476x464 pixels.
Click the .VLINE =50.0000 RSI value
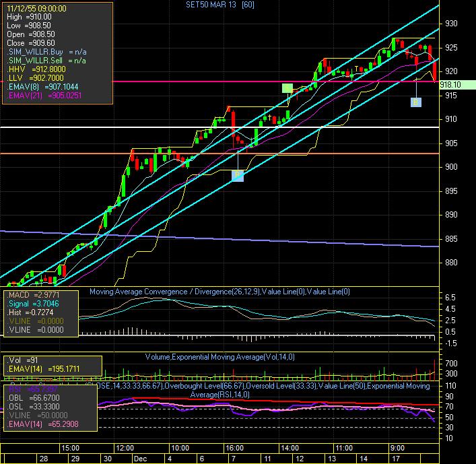tap(38, 416)
